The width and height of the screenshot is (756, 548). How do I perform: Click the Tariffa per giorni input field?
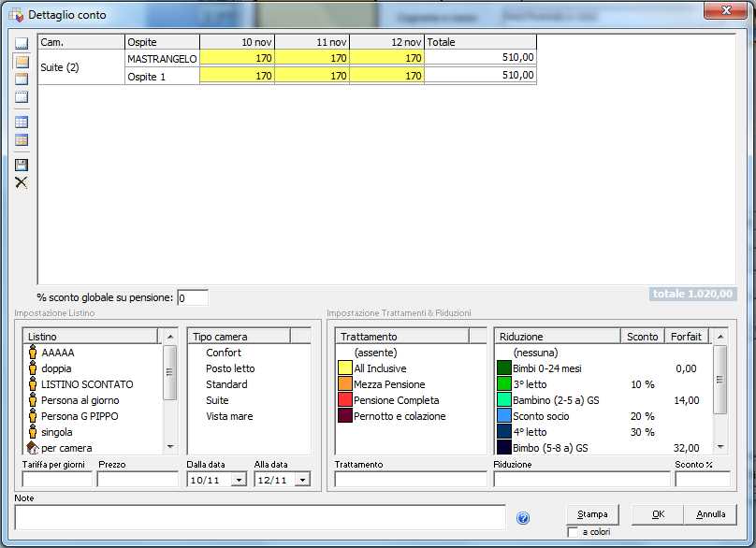57,480
